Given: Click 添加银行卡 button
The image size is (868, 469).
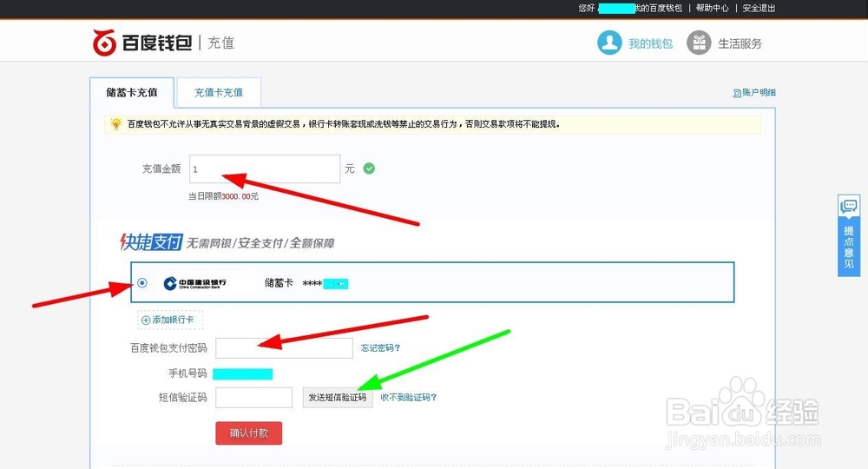Looking at the screenshot, I should coord(170,320).
